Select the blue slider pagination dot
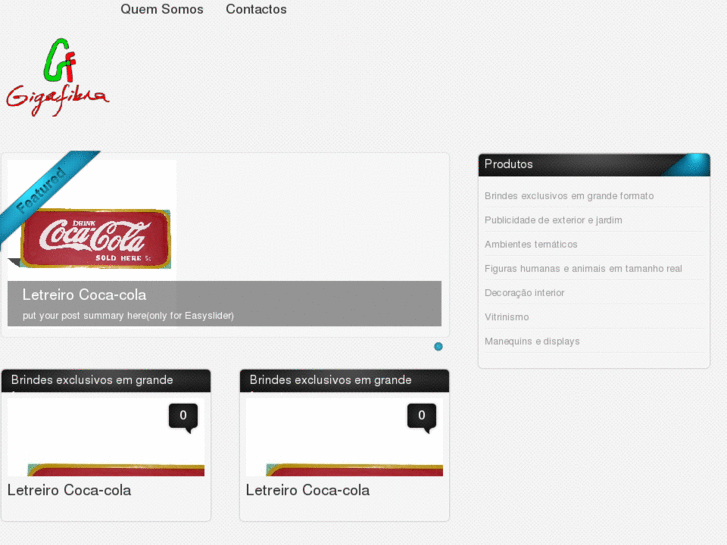The height and width of the screenshot is (545, 727). click(438, 346)
